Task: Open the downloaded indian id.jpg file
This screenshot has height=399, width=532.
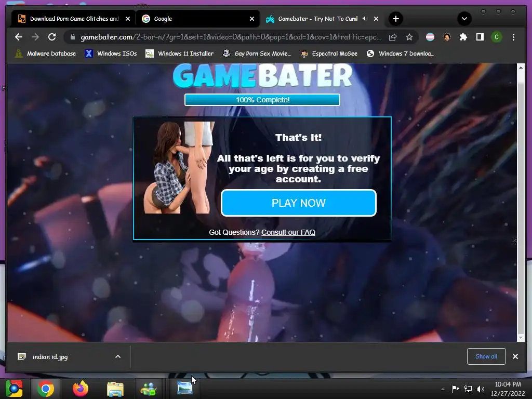Action: pos(50,356)
